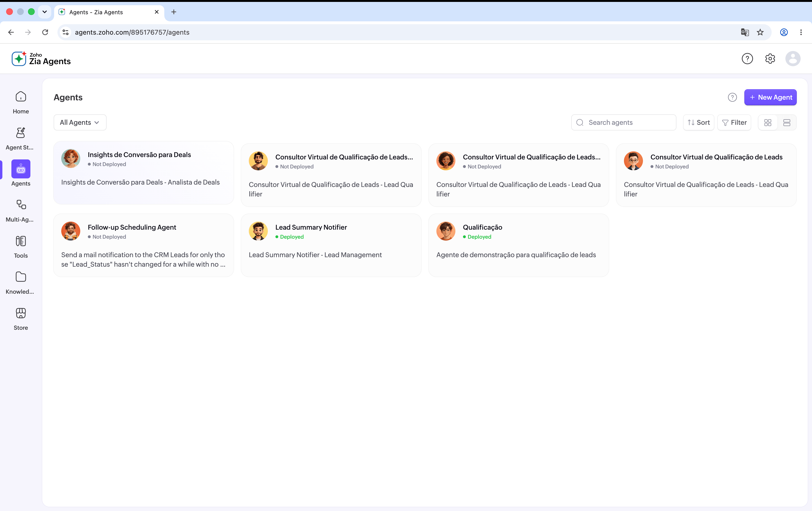Image resolution: width=812 pixels, height=511 pixels.
Task: Switch to list view layout
Action: [787, 123]
